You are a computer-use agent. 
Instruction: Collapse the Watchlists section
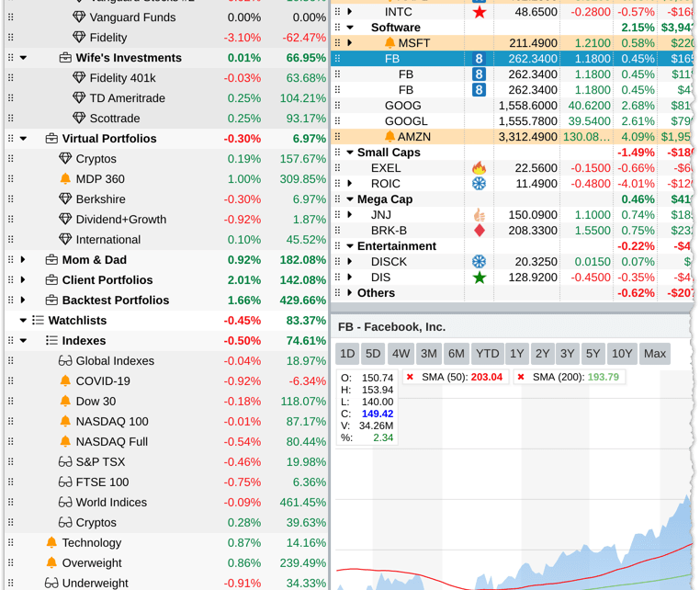(x=23, y=320)
